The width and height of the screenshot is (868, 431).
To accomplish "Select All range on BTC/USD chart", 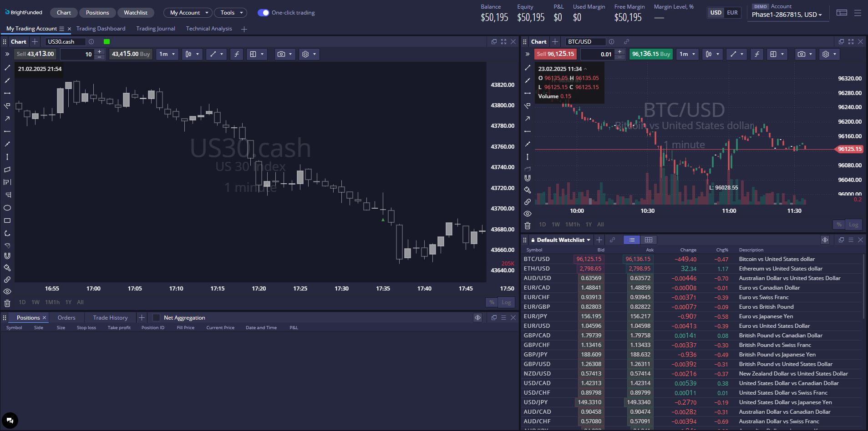I will tap(600, 225).
